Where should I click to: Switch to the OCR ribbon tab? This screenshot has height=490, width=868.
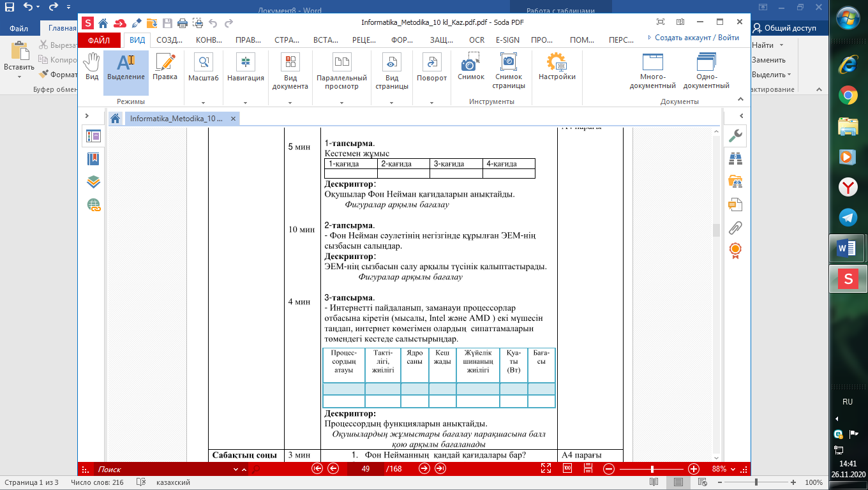476,40
